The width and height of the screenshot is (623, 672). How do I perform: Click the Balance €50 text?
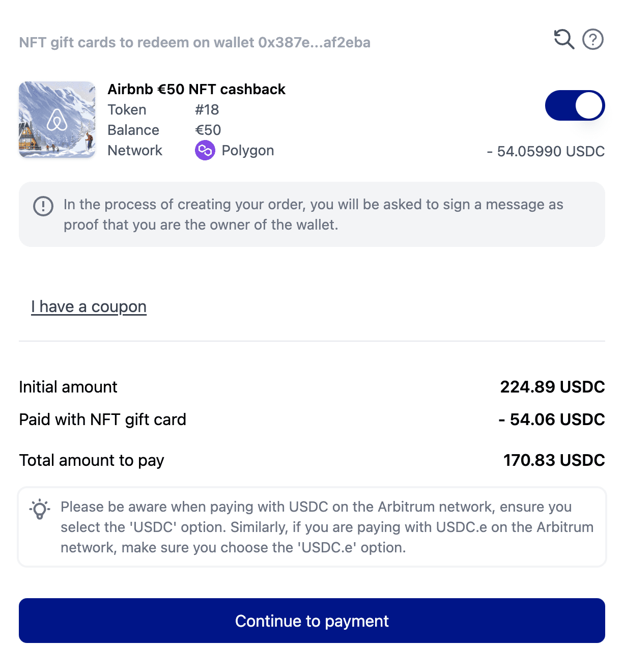pyautogui.click(x=208, y=130)
